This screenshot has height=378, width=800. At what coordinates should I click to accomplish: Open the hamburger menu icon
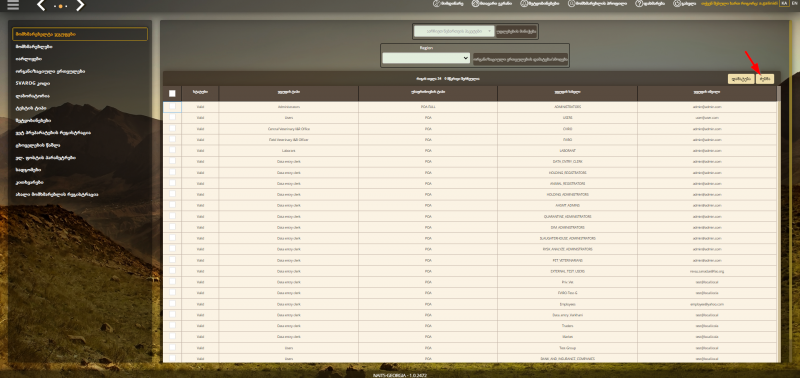(13, 5)
